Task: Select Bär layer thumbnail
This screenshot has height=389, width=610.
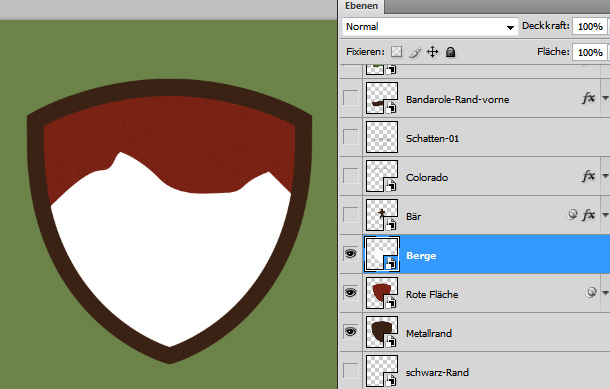Action: click(x=382, y=215)
